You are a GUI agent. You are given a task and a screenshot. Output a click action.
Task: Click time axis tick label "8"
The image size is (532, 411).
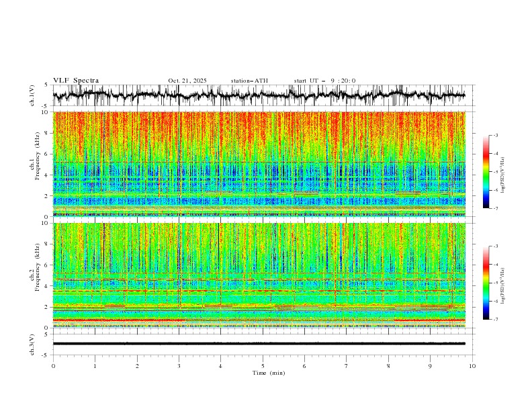point(388,366)
